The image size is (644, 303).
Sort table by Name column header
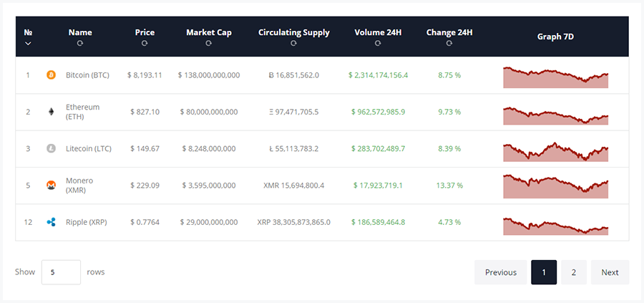coord(80,32)
